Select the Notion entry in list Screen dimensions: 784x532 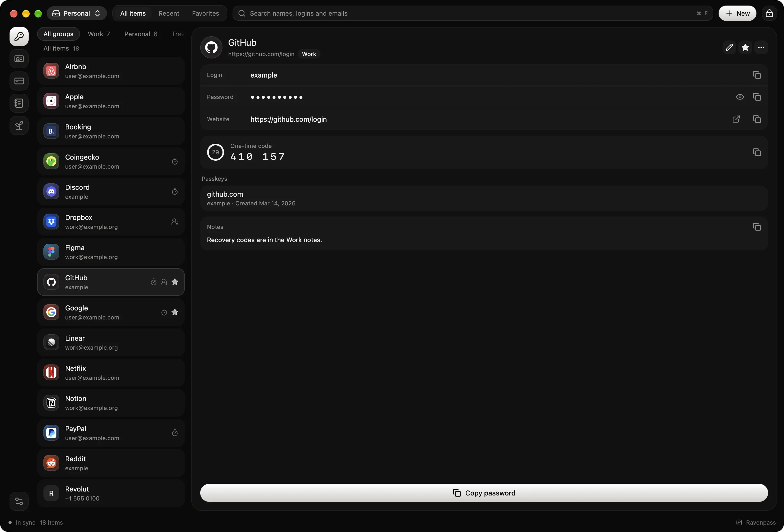coord(111,403)
